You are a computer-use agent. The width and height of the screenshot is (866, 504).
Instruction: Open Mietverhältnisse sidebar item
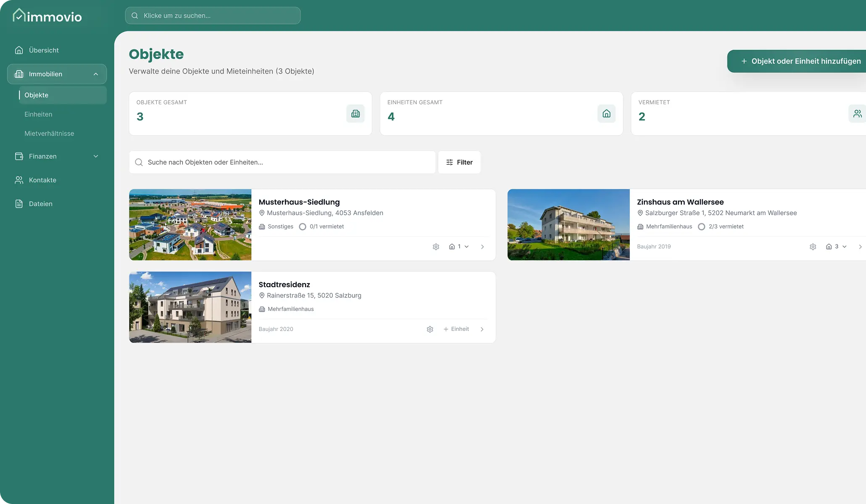pyautogui.click(x=49, y=134)
